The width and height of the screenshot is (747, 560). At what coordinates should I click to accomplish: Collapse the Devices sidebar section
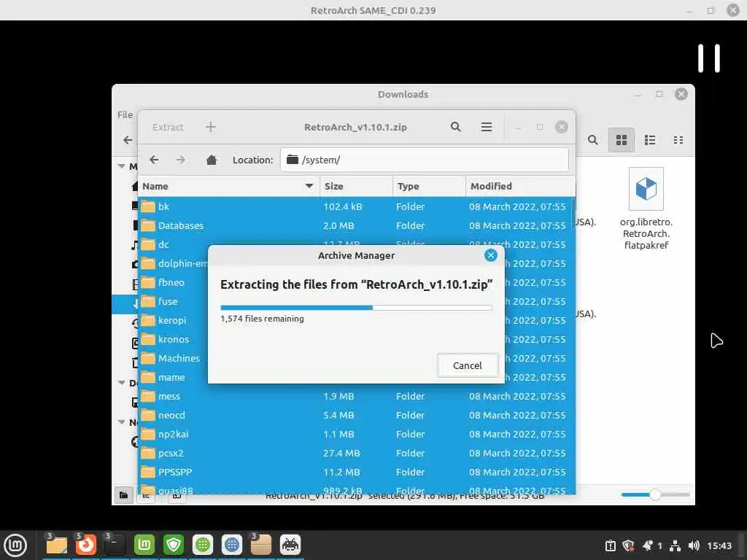point(122,383)
